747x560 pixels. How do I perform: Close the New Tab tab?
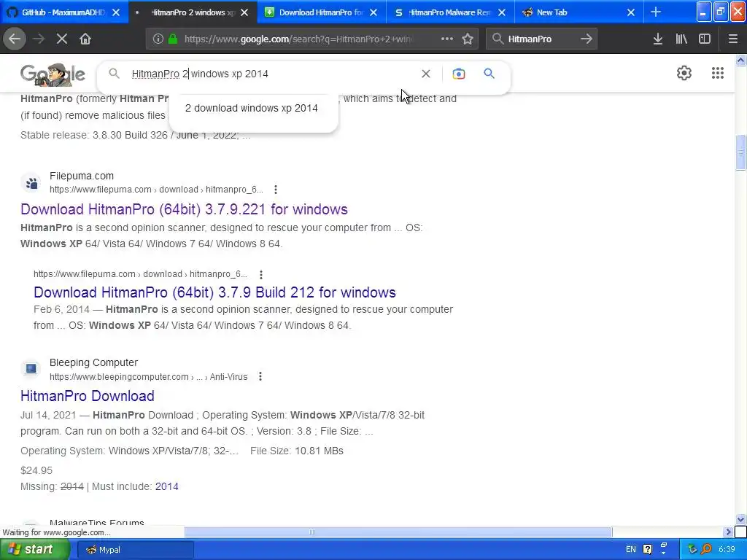pyautogui.click(x=631, y=12)
